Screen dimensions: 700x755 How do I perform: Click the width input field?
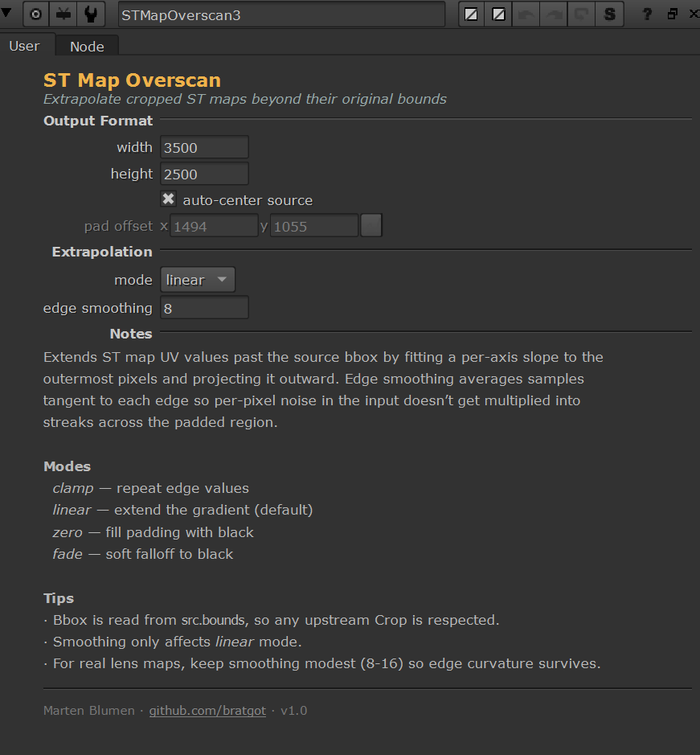[x=204, y=148]
